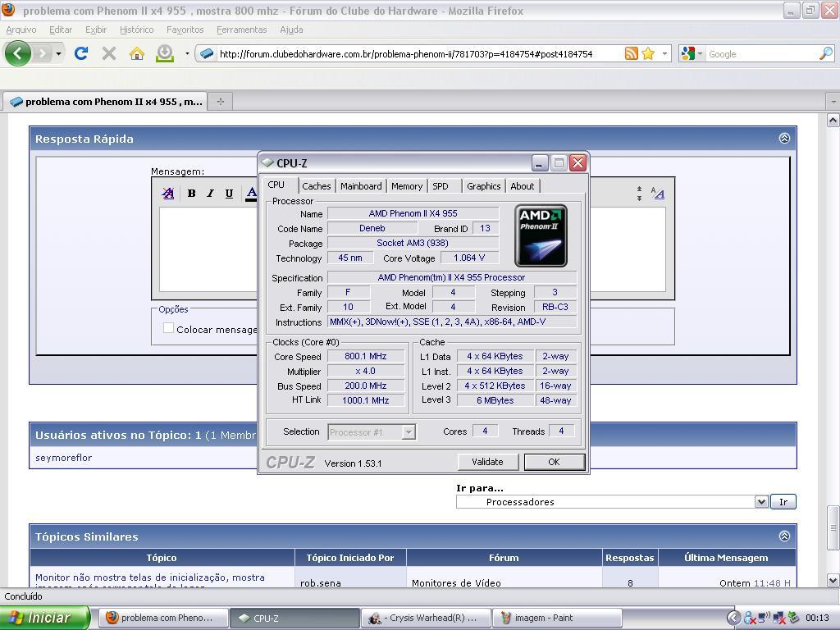Toggle underline in the reply editor
Image resolution: width=840 pixels, height=630 pixels.
pyautogui.click(x=229, y=194)
